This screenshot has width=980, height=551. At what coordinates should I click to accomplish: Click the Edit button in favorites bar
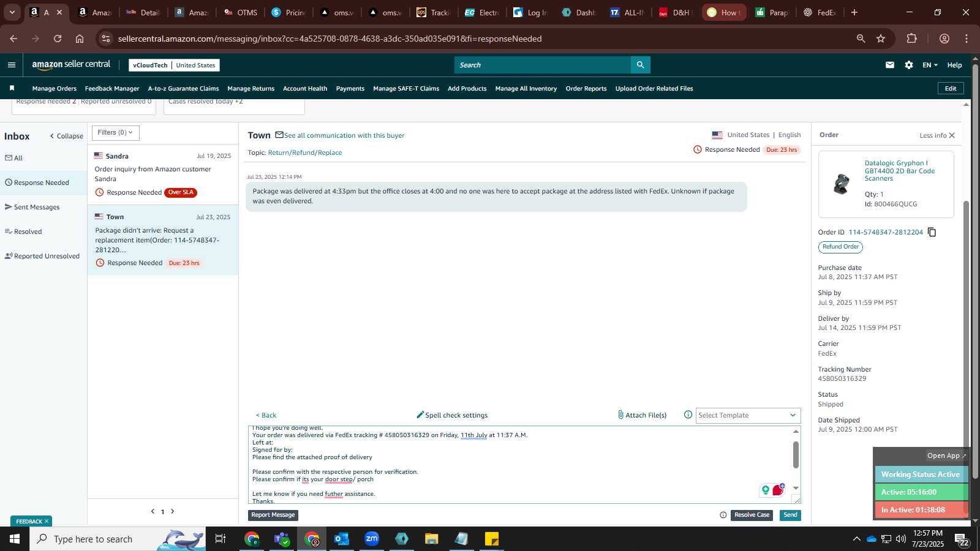(x=951, y=88)
